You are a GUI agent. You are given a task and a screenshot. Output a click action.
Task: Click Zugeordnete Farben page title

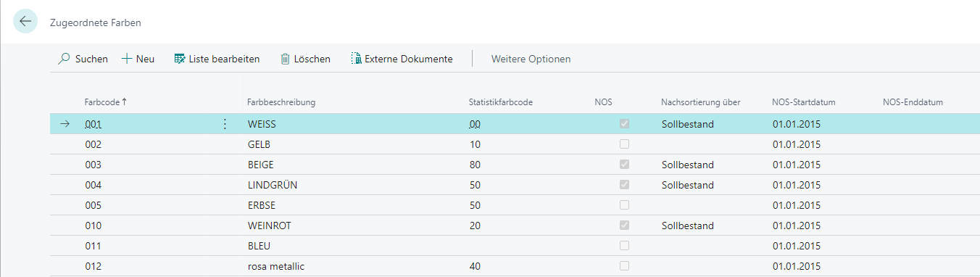95,22
